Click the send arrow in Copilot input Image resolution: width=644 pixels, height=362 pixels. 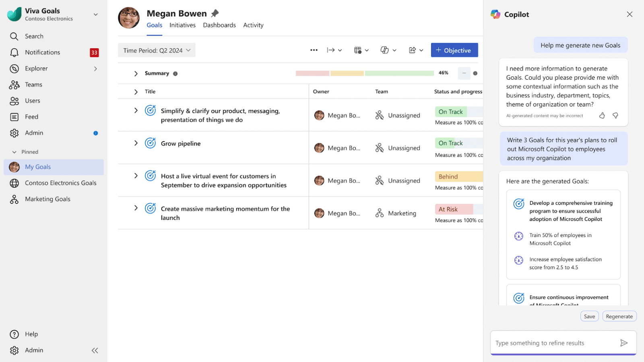coord(623,343)
